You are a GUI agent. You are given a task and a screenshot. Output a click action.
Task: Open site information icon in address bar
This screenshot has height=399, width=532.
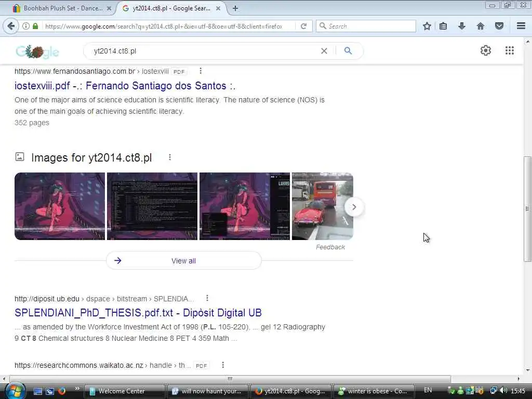pyautogui.click(x=26, y=26)
